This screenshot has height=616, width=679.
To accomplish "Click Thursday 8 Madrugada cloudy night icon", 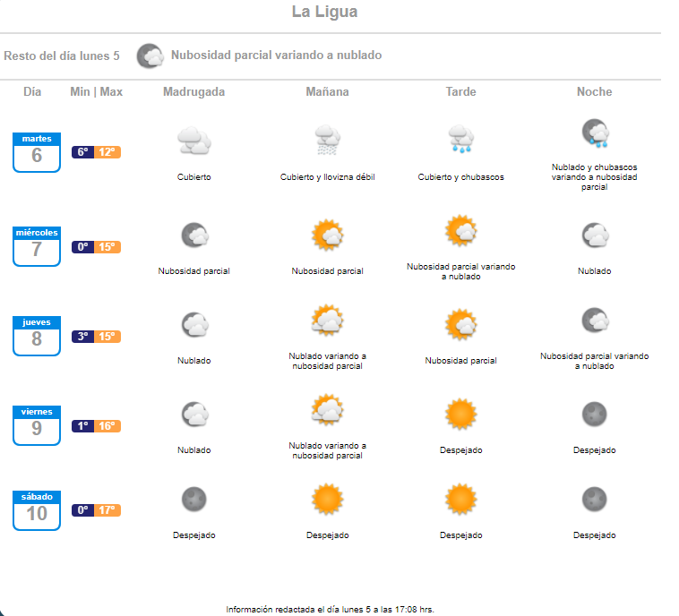I will click(195, 325).
